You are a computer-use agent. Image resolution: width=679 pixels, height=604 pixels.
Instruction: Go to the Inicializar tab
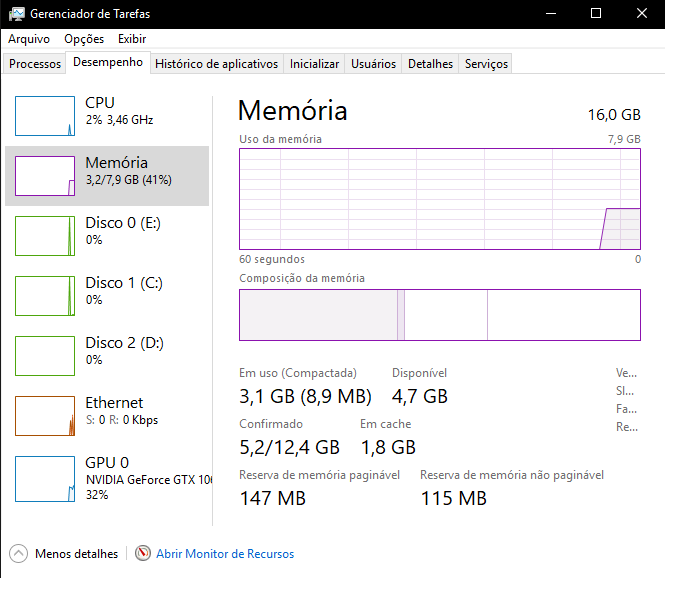[314, 64]
